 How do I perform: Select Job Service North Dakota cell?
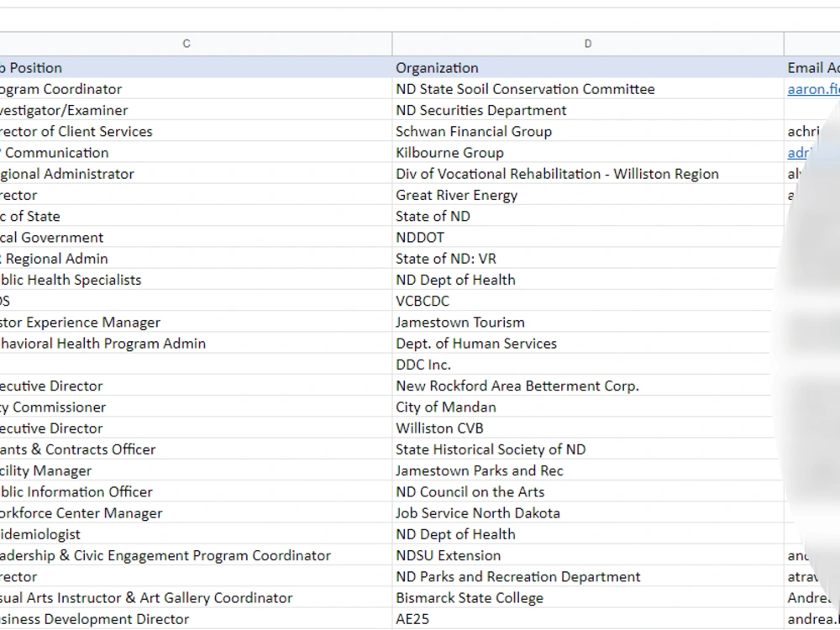tap(588, 513)
